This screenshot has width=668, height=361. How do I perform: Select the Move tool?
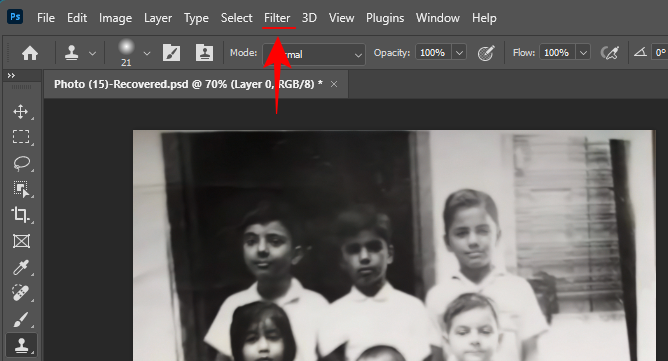click(21, 112)
